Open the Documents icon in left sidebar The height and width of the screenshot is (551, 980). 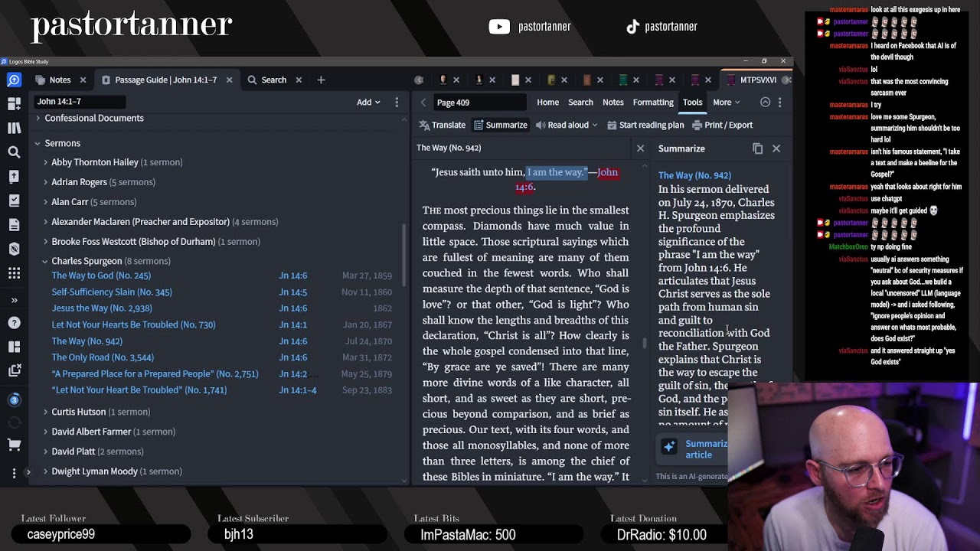coord(14,225)
